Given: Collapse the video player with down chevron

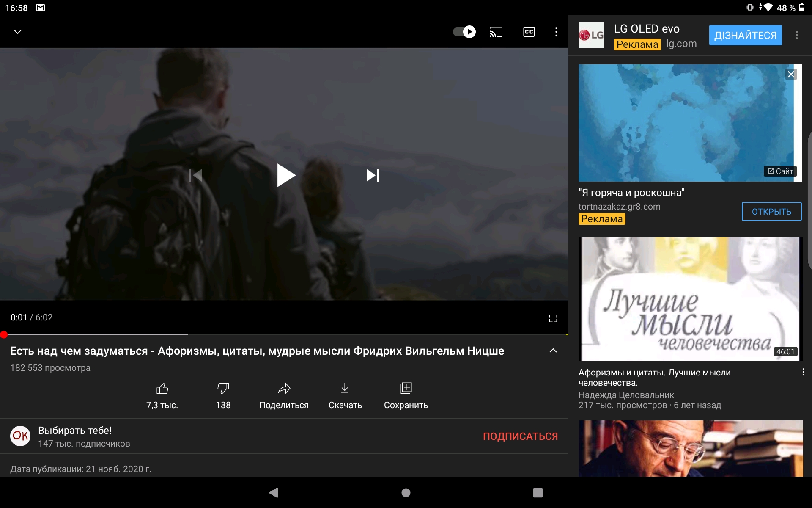Looking at the screenshot, I should click(18, 32).
